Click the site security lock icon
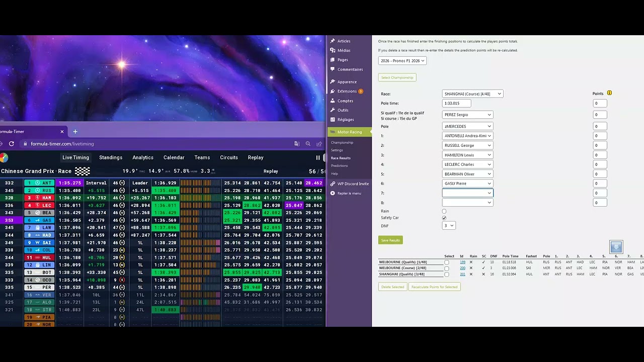Image resolution: width=644 pixels, height=362 pixels. (x=25, y=144)
